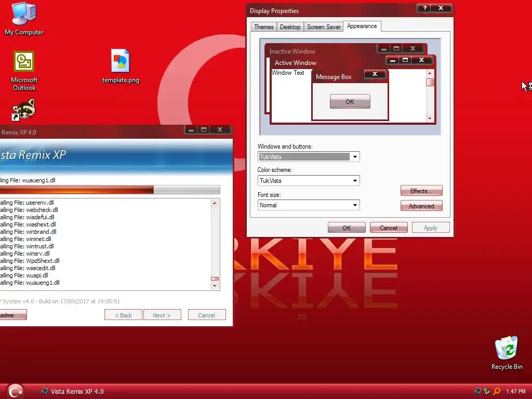Click the preview Message Box OK button

pyautogui.click(x=350, y=101)
